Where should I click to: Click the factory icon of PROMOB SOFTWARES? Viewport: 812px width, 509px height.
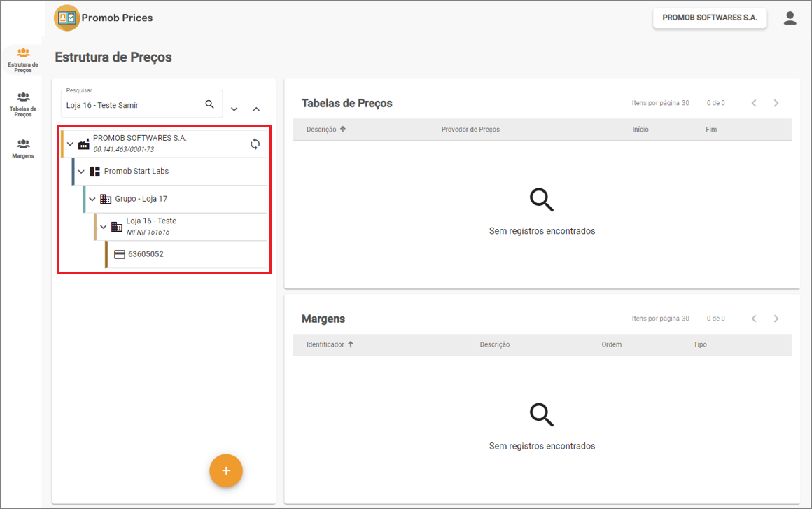[83, 144]
